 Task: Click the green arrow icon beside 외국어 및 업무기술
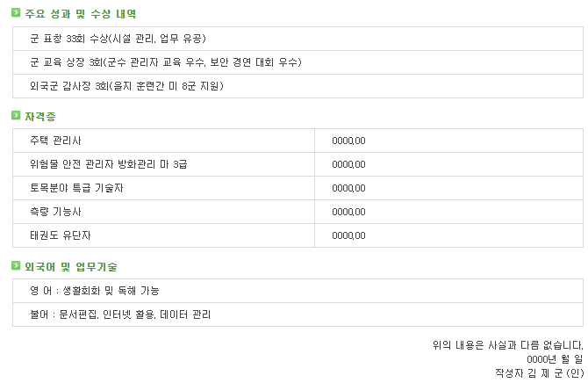point(16,266)
